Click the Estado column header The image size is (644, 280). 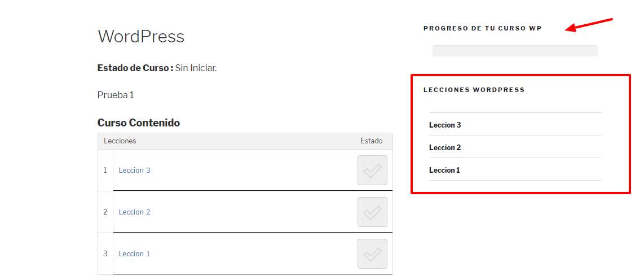371,141
